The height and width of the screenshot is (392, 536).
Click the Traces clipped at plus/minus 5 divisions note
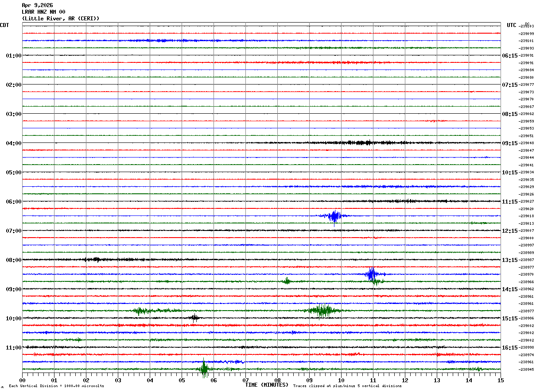pyautogui.click(x=347, y=386)
